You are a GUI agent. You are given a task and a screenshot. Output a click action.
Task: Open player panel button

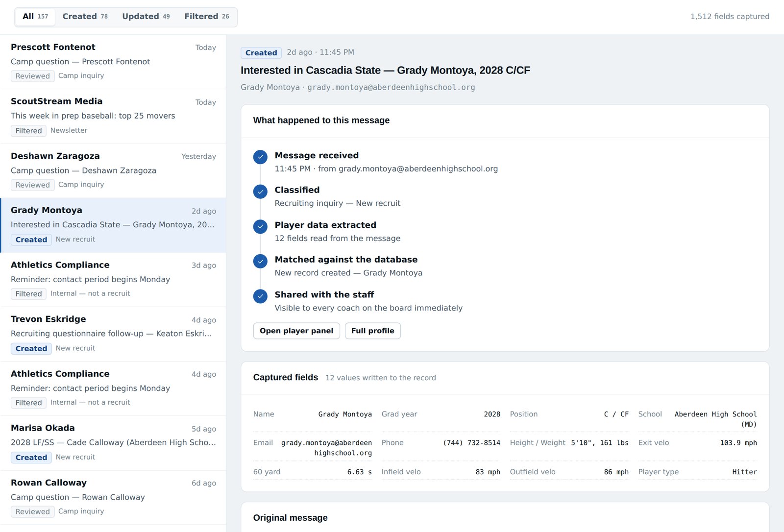tap(296, 331)
